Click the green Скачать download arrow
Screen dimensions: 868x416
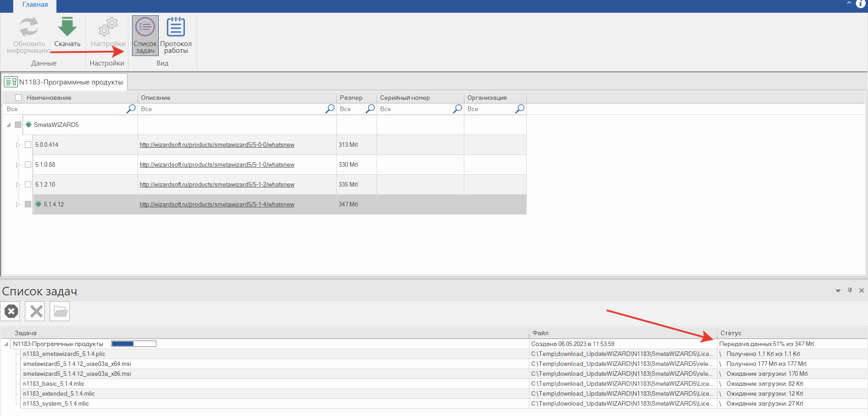(67, 26)
